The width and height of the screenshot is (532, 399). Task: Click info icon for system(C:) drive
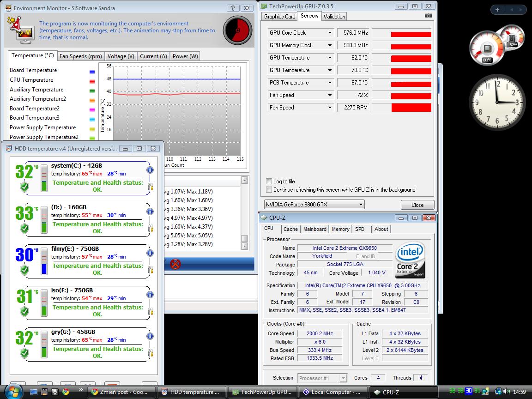(x=150, y=170)
